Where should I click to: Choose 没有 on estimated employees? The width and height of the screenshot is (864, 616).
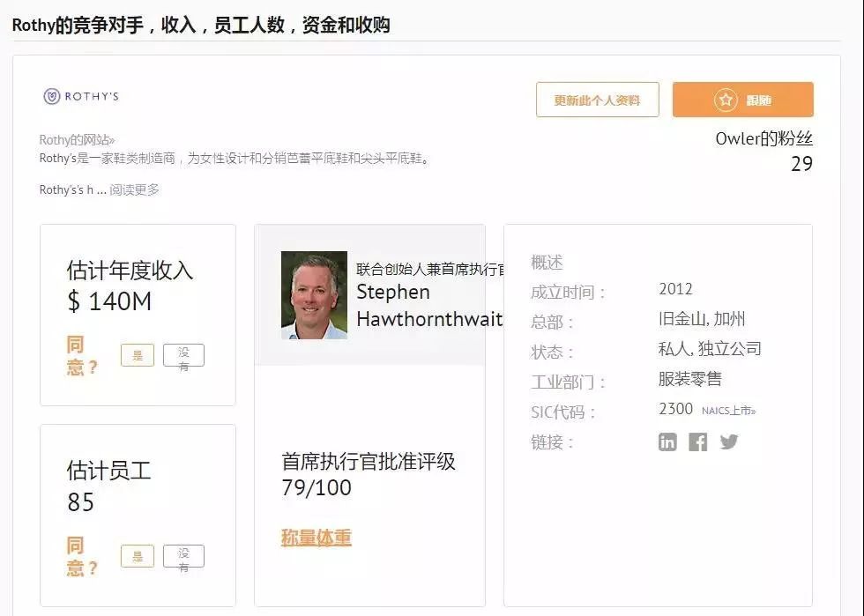coord(183,556)
